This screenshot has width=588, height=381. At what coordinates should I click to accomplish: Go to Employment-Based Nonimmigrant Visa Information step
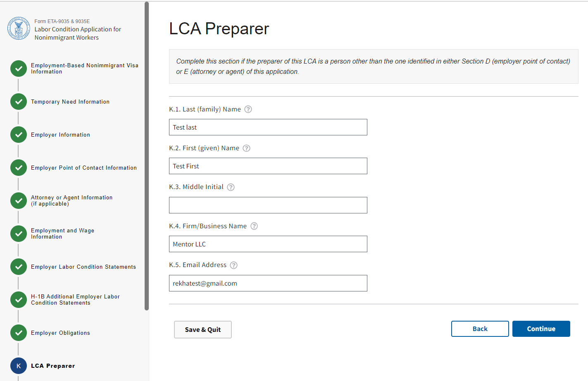click(84, 69)
